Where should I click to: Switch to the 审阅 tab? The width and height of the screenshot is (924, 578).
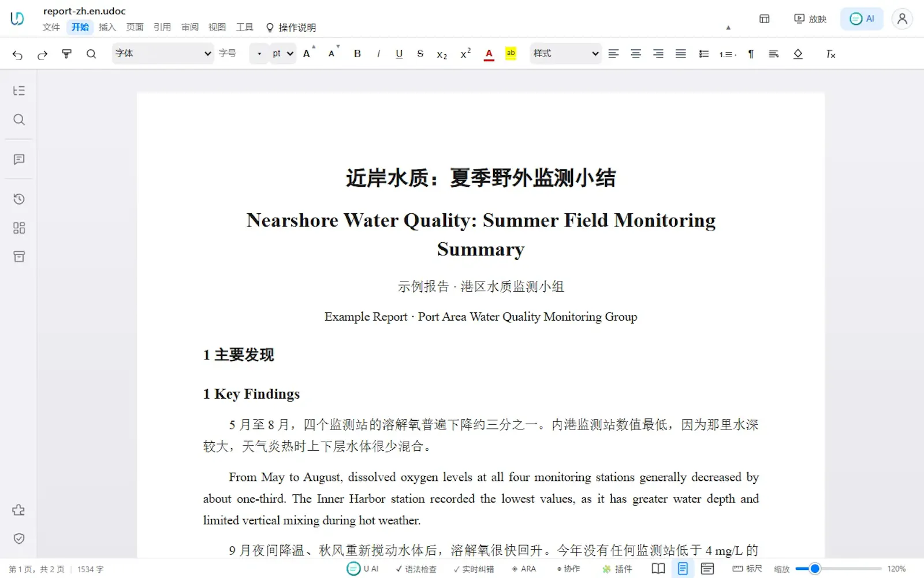coord(190,27)
